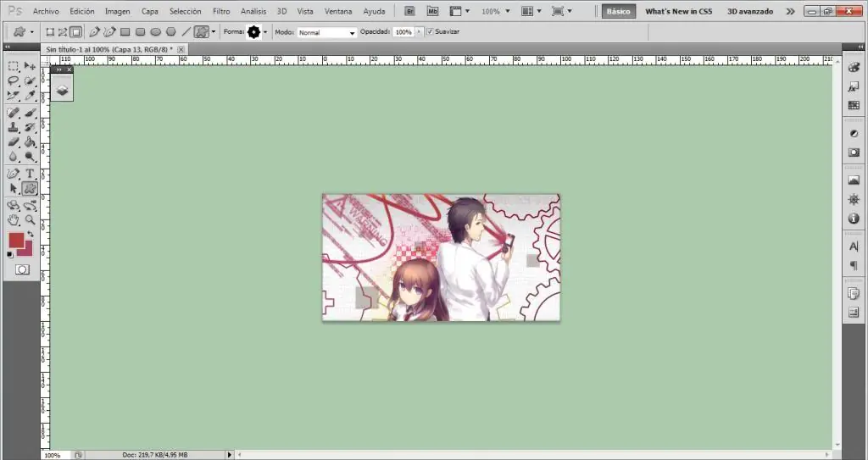
Task: Enable Shape Layers mode
Action: (x=50, y=32)
